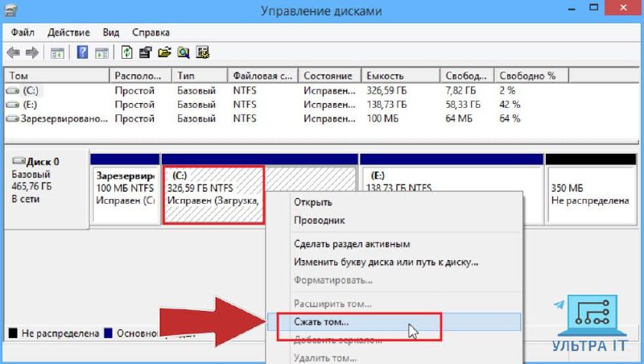Click the open folder toolbar icon
Image resolution: width=644 pixels, height=364 pixels.
pyautogui.click(x=164, y=53)
